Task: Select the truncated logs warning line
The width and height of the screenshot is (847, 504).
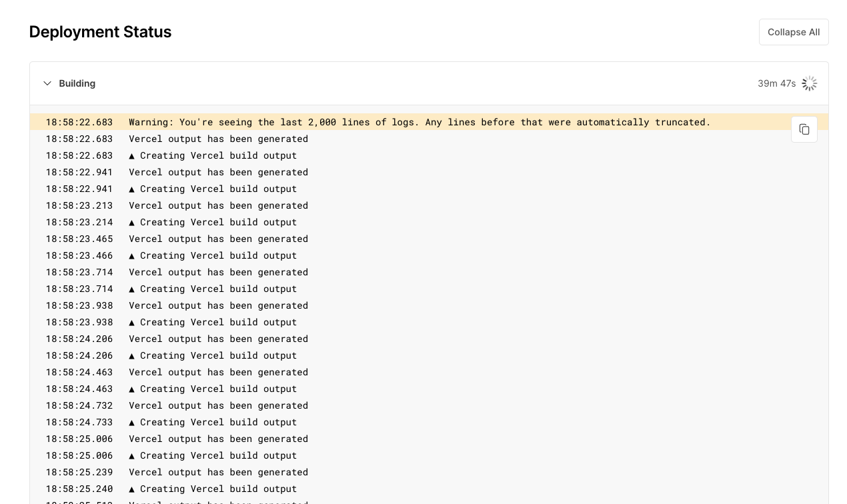Action: point(430,122)
